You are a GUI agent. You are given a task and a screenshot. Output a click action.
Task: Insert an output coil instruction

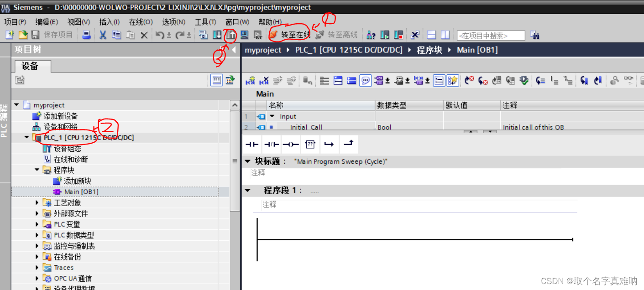pos(290,144)
